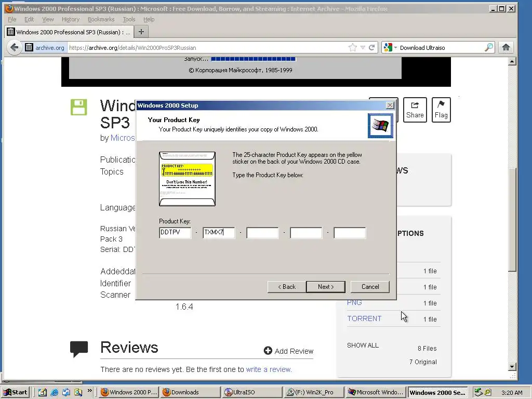Click the third product key field
The image size is (532, 399).
click(262, 233)
